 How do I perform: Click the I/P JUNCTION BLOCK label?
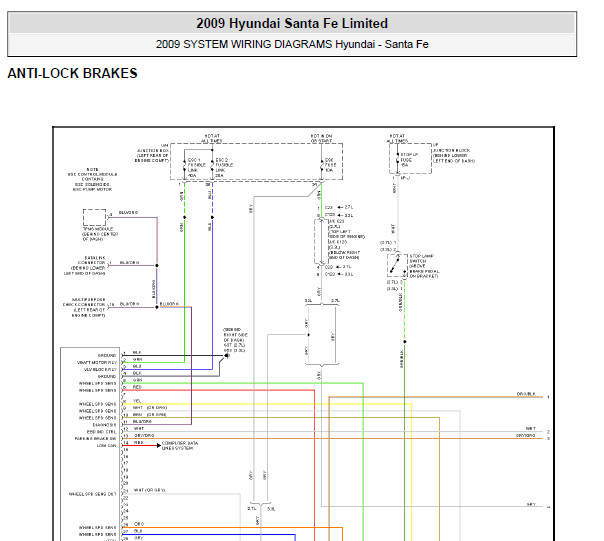tap(454, 153)
